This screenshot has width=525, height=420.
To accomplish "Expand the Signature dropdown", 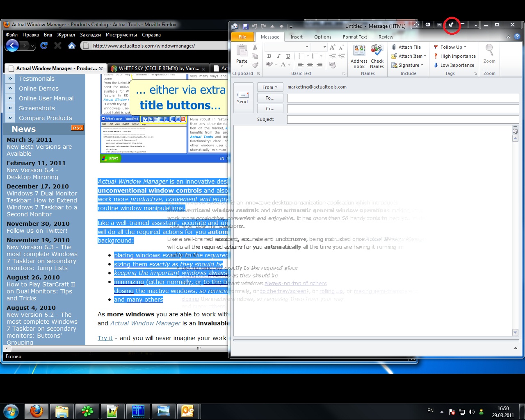I will pos(422,65).
